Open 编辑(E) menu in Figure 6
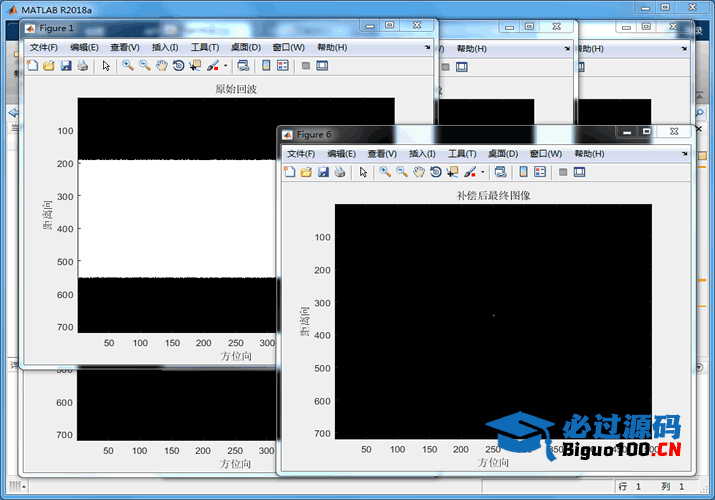The image size is (715, 500). pos(342,154)
